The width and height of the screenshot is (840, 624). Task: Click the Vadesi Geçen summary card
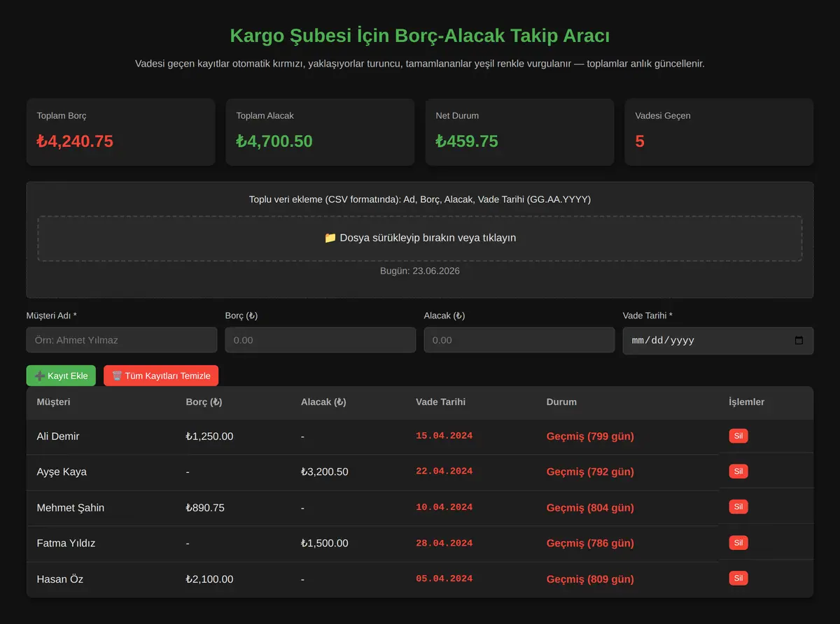[719, 132]
